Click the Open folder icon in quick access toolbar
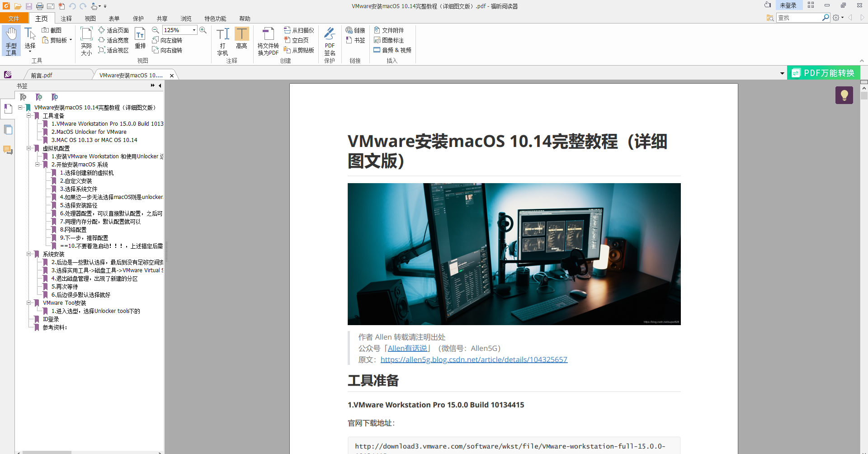 tap(18, 6)
